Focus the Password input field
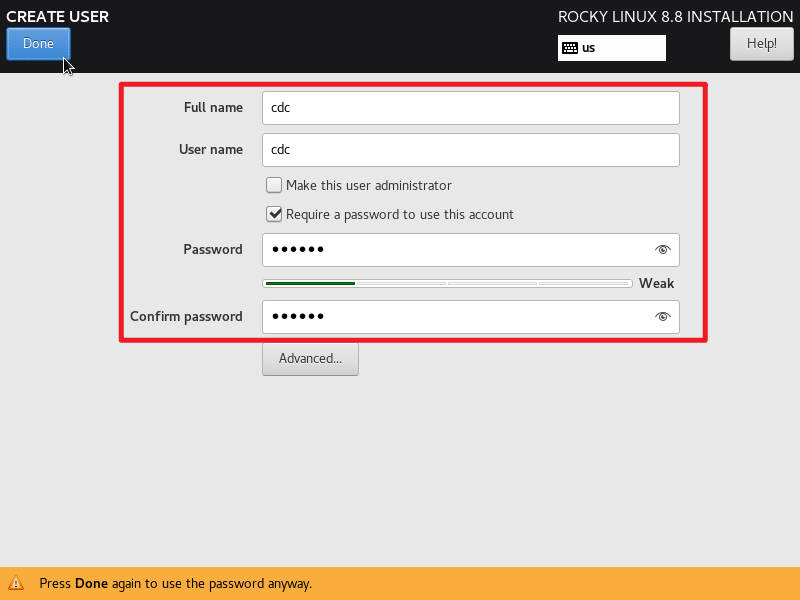800x600 pixels. click(x=470, y=249)
